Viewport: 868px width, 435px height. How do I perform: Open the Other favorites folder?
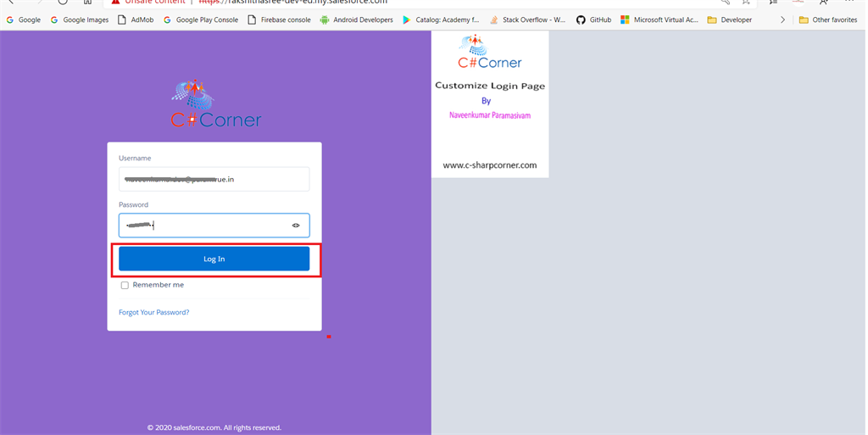pos(828,20)
